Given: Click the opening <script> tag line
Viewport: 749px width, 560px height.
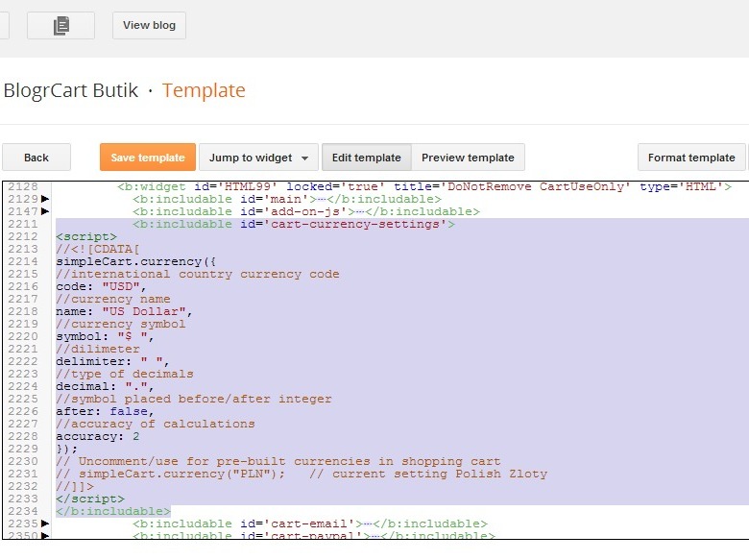Looking at the screenshot, I should [86, 236].
